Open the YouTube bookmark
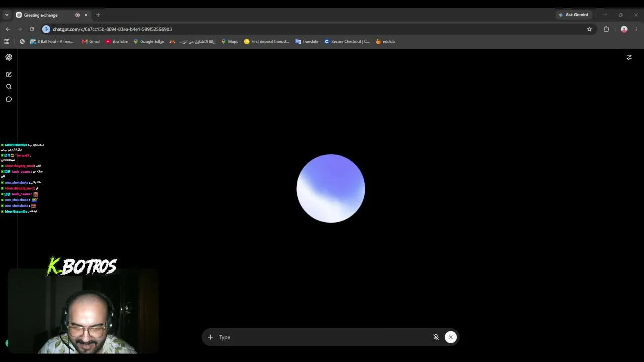The height and width of the screenshot is (362, 644). [116, 42]
